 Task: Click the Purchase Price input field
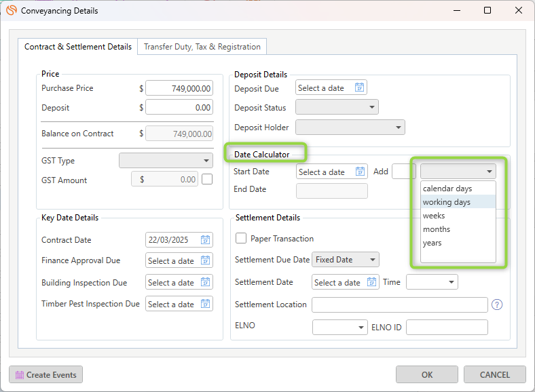pos(179,88)
